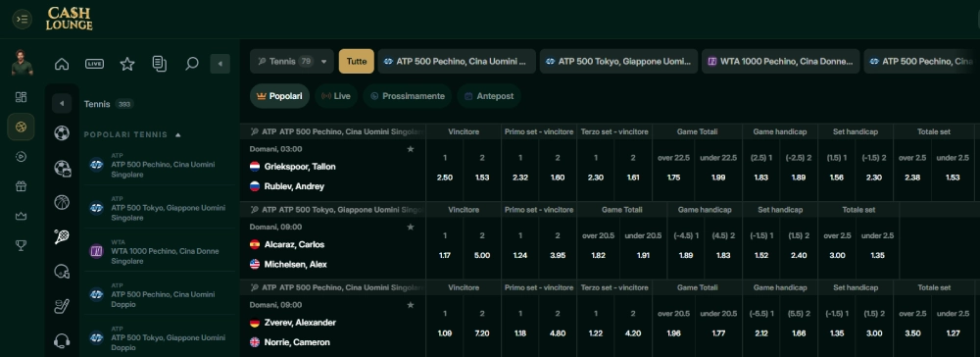Open the dashboard grid icon in sidebar
This screenshot has width=980, height=357.
22,97
